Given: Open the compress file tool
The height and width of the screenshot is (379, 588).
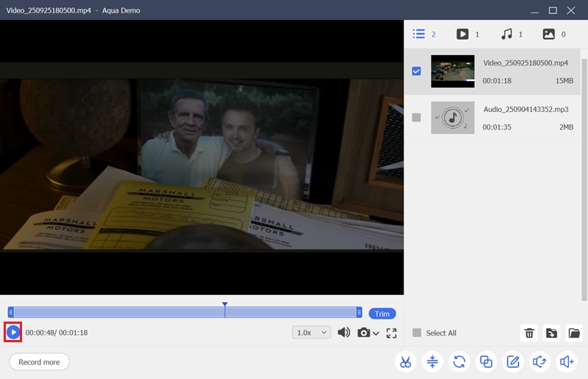Looking at the screenshot, I should 432,361.
